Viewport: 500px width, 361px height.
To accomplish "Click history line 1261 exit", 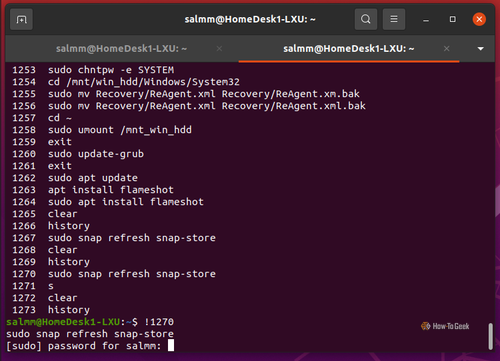I will (42, 166).
